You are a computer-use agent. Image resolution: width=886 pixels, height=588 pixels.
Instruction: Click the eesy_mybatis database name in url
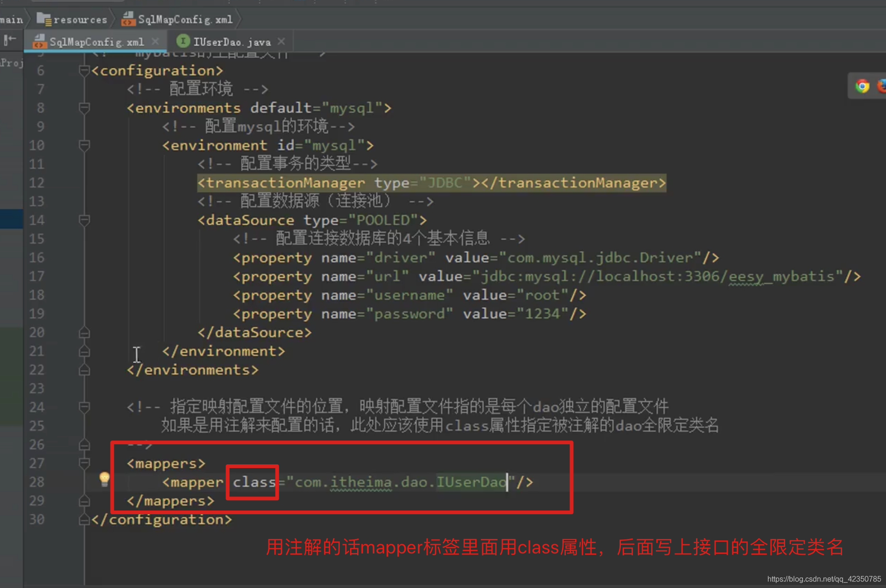pyautogui.click(x=781, y=276)
